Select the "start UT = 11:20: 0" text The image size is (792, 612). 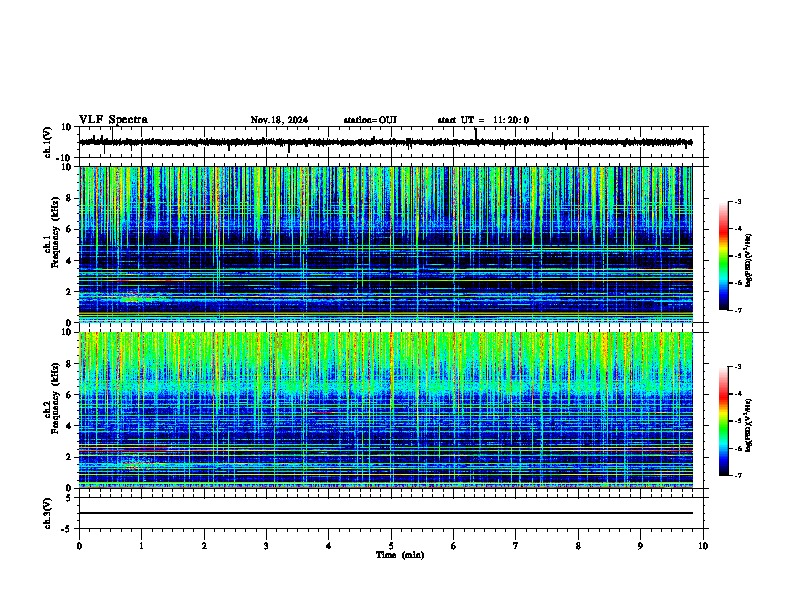pyautogui.click(x=483, y=120)
